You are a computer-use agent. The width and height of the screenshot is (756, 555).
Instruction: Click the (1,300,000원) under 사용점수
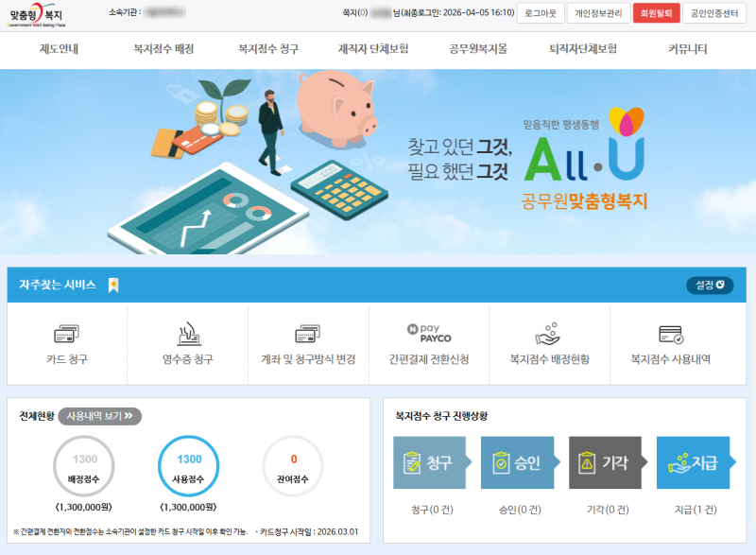point(188,507)
